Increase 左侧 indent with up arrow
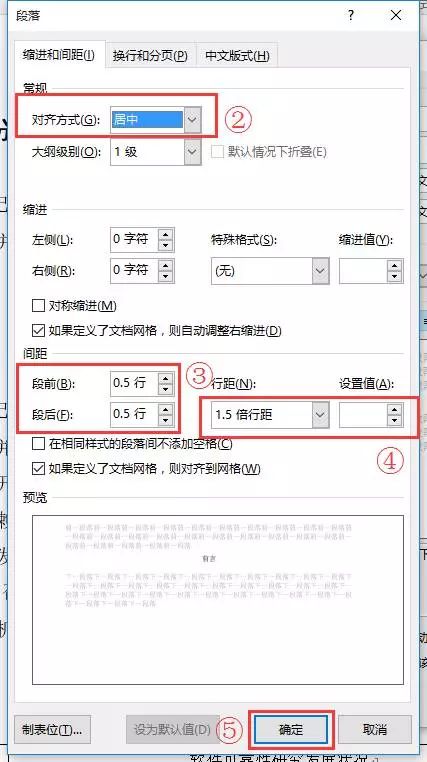 (x=166, y=235)
